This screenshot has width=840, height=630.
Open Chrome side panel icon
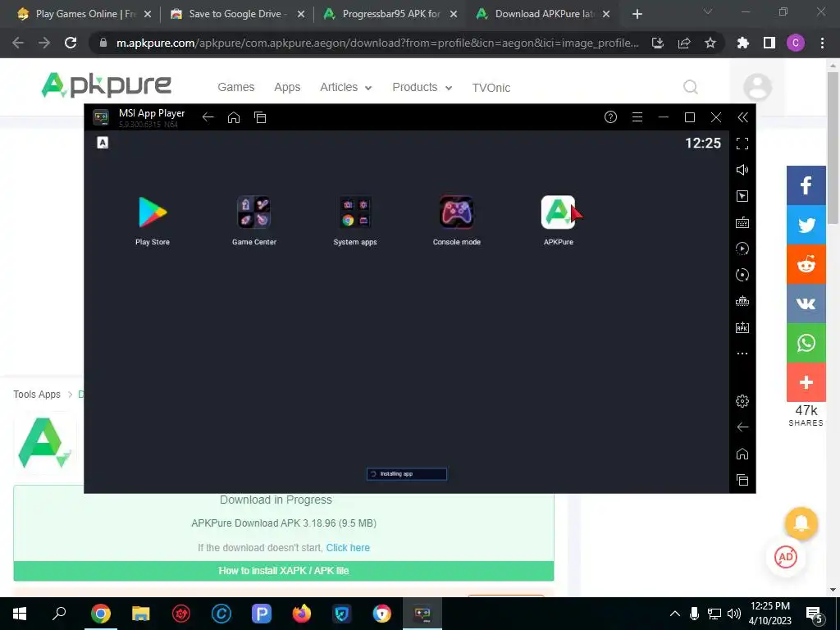[769, 43]
